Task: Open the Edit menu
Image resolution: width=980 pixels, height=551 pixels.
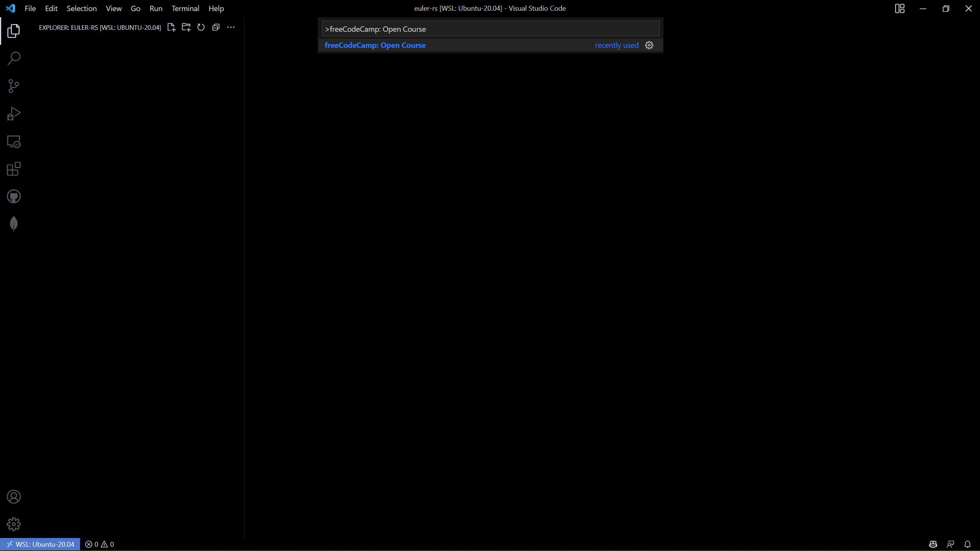Action: pos(51,8)
